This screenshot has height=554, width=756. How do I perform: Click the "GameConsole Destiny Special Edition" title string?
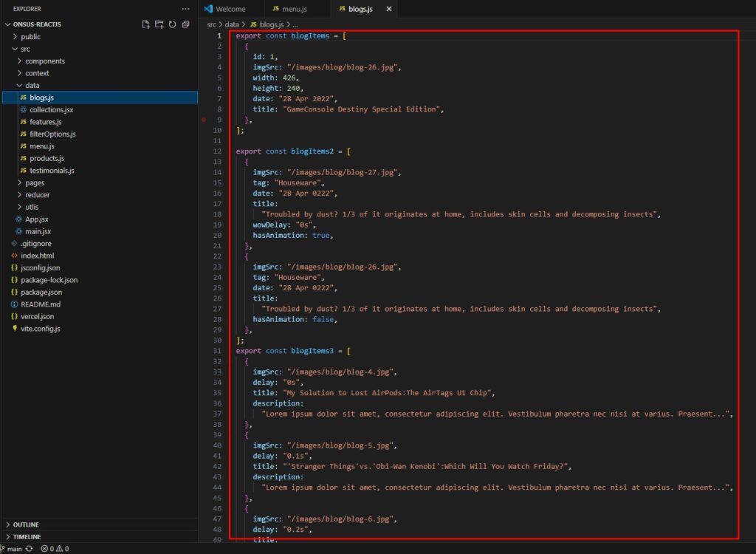click(361, 109)
